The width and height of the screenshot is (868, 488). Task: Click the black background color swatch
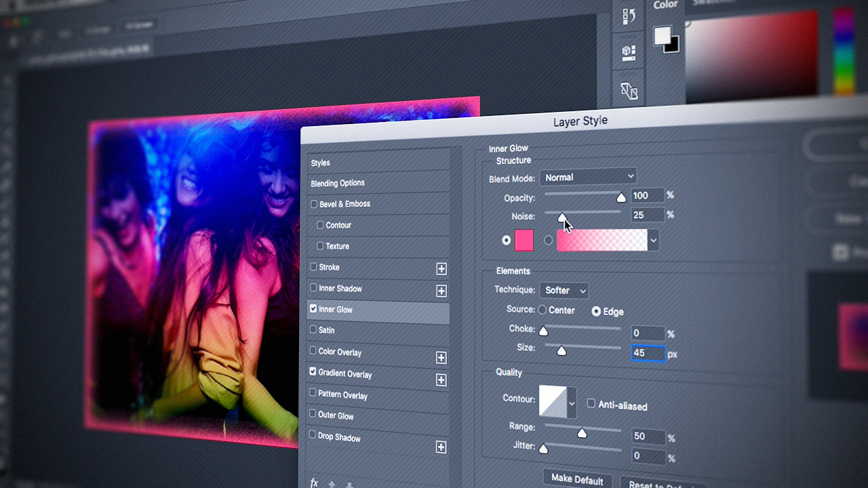pos(672,46)
